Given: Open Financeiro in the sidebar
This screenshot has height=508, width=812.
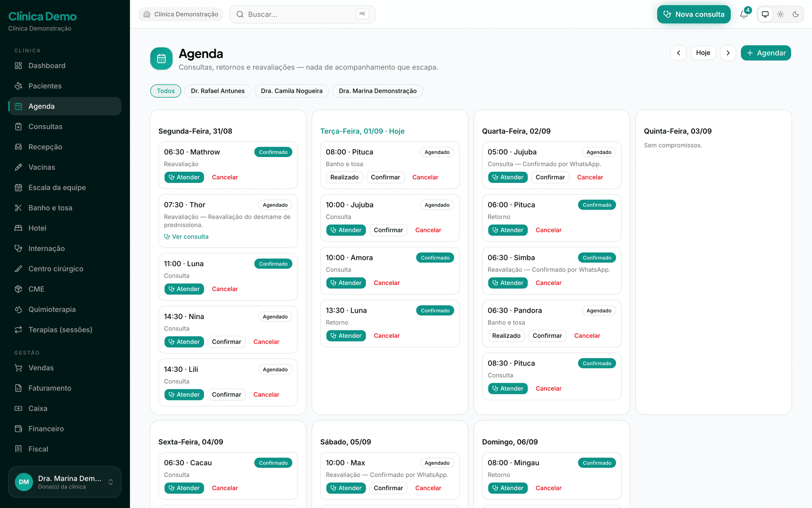Looking at the screenshot, I should (65, 429).
